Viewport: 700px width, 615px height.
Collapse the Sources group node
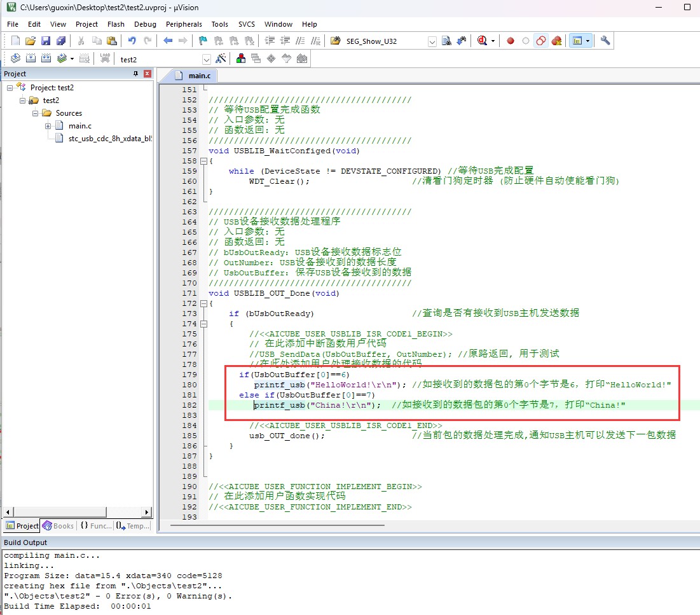coord(35,113)
